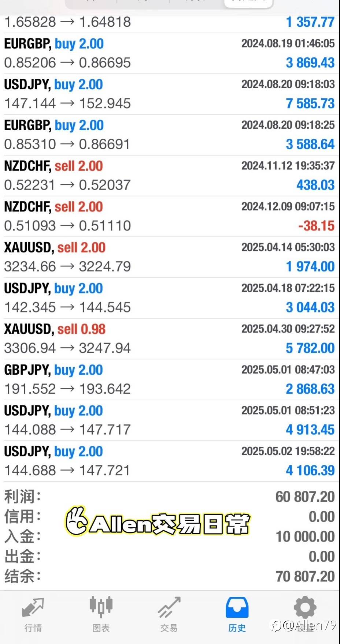Viewport: 340px width, 644px height.
Task: Tap the @Allen79 watermark link
Action: [x=303, y=626]
